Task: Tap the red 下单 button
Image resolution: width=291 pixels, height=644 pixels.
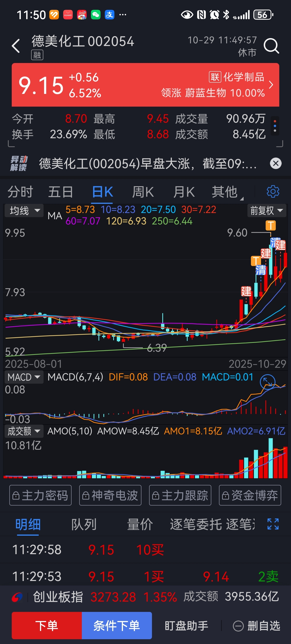Action: (47, 626)
